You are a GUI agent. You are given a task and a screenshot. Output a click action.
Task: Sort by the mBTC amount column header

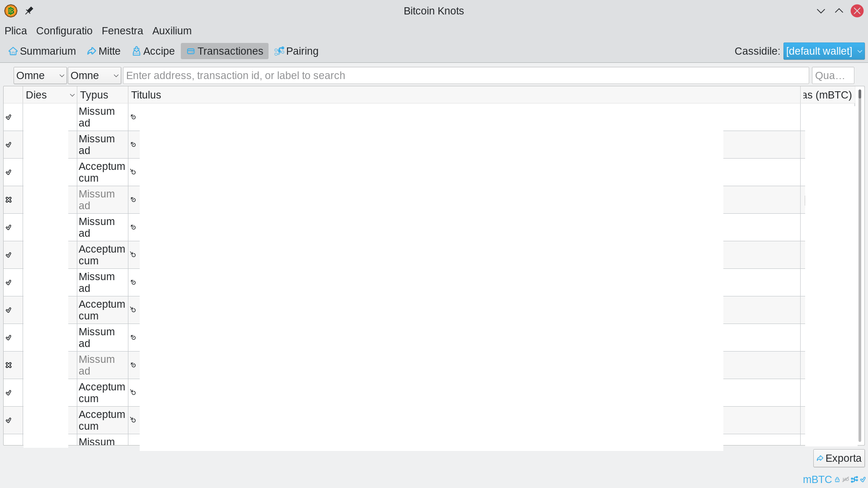827,95
